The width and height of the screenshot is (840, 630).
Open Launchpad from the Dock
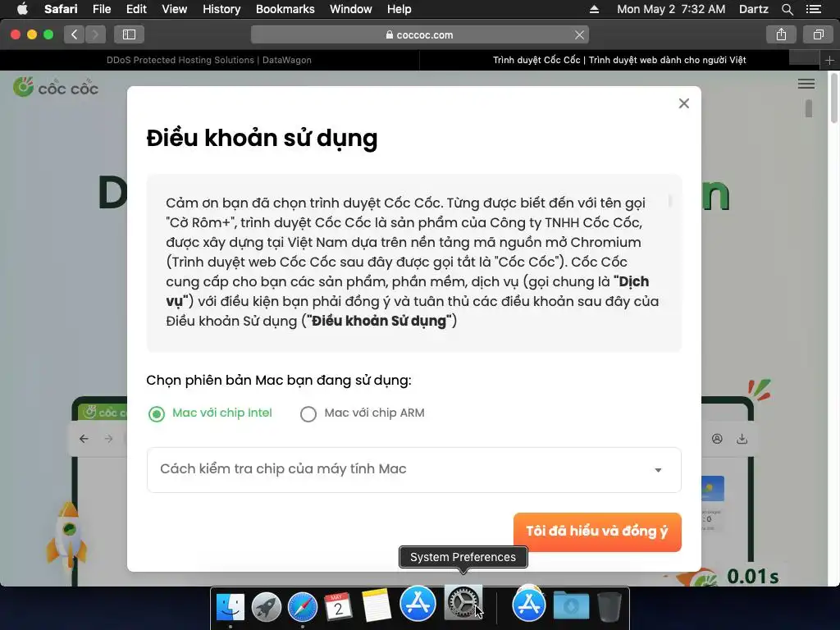click(x=267, y=606)
